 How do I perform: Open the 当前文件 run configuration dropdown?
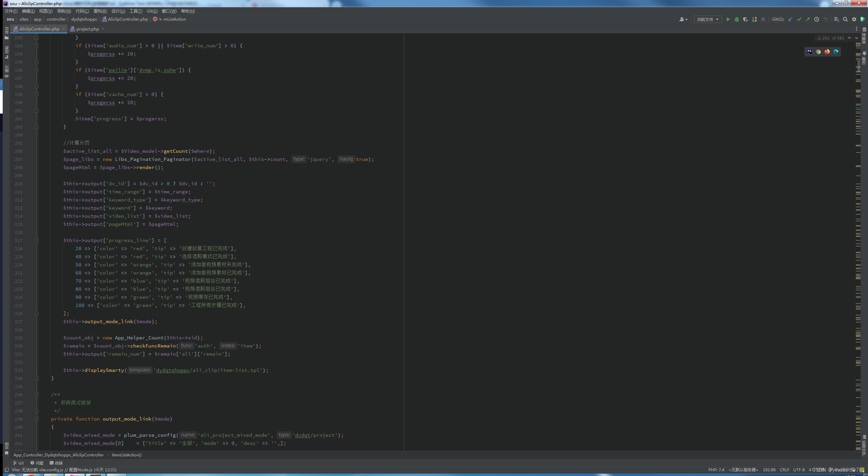tap(707, 19)
